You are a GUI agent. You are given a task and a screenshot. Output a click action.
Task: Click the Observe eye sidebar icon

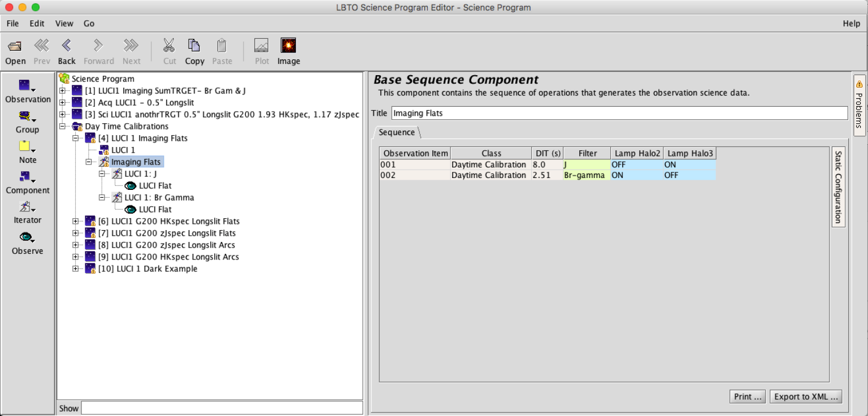(x=27, y=237)
